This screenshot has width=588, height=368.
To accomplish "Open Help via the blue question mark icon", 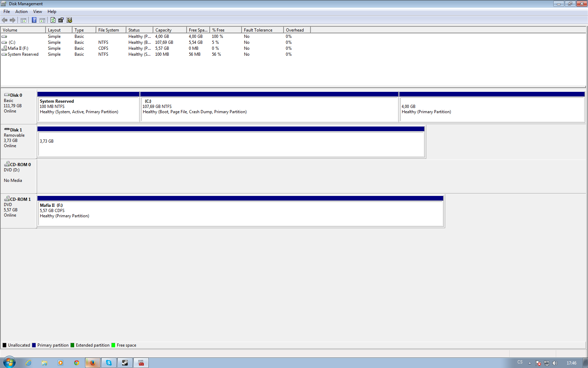I will coord(34,20).
